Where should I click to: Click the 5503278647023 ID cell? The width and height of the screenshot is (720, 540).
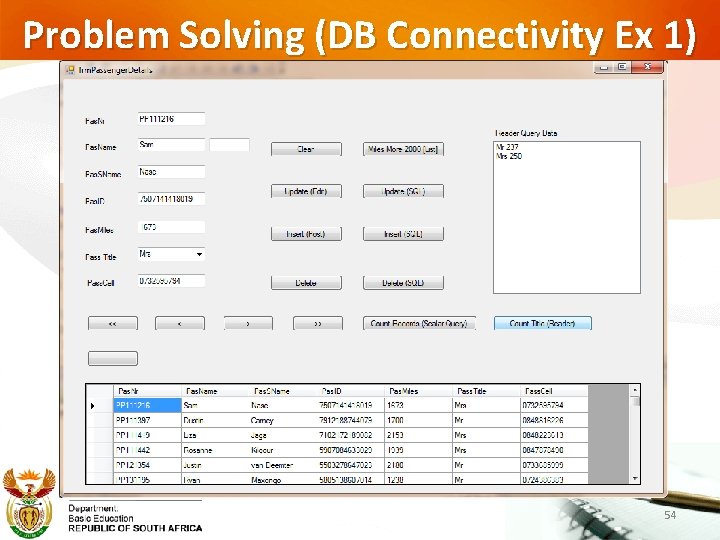point(351,465)
